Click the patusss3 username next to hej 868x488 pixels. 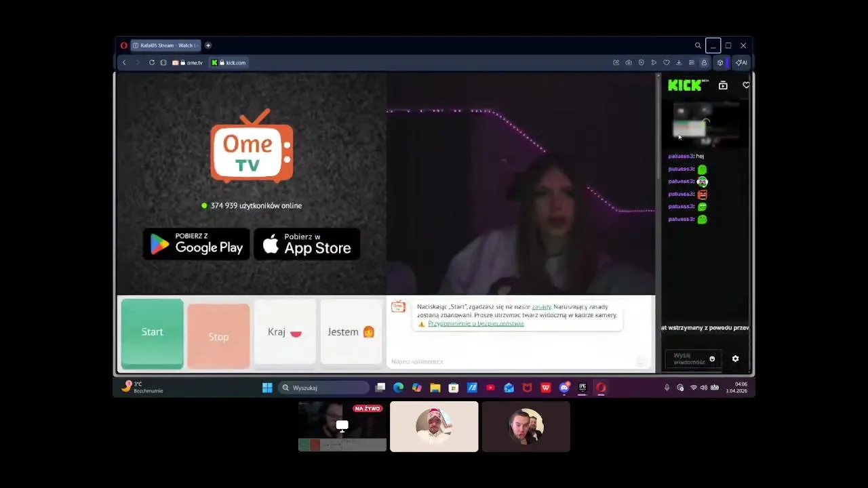pyautogui.click(x=682, y=157)
